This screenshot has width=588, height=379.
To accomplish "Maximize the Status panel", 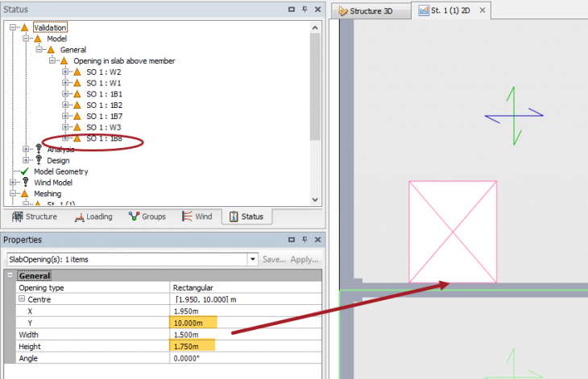I will point(292,10).
